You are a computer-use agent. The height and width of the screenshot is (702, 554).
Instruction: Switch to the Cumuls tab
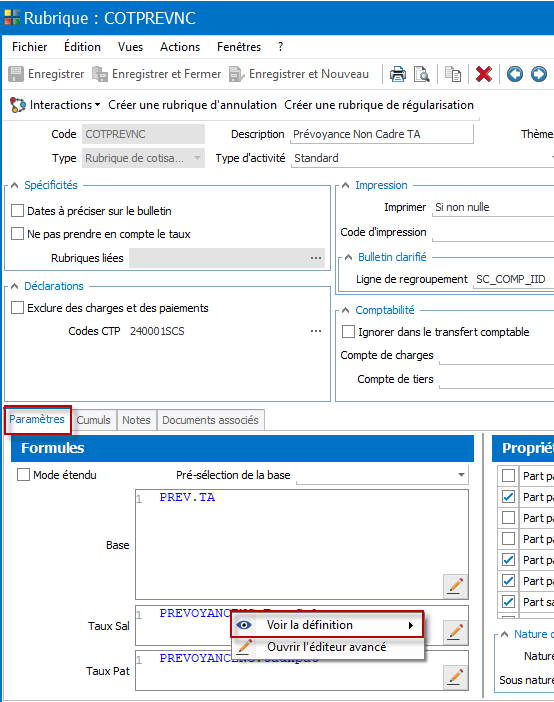coord(93,420)
